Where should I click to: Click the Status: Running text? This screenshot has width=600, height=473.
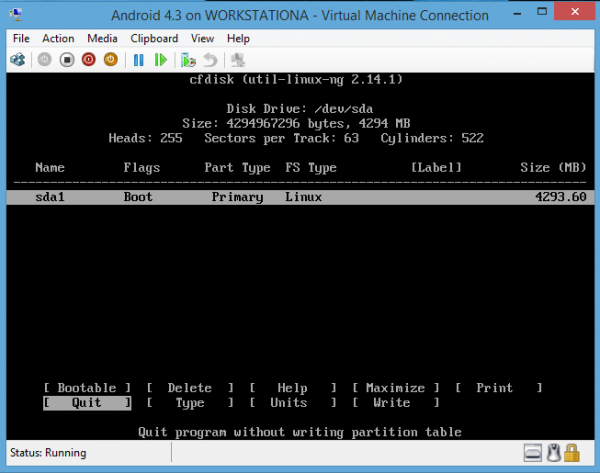click(48, 453)
